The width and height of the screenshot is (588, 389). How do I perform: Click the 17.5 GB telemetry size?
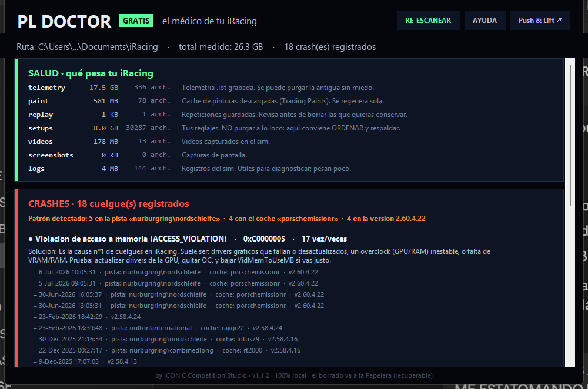(x=103, y=88)
